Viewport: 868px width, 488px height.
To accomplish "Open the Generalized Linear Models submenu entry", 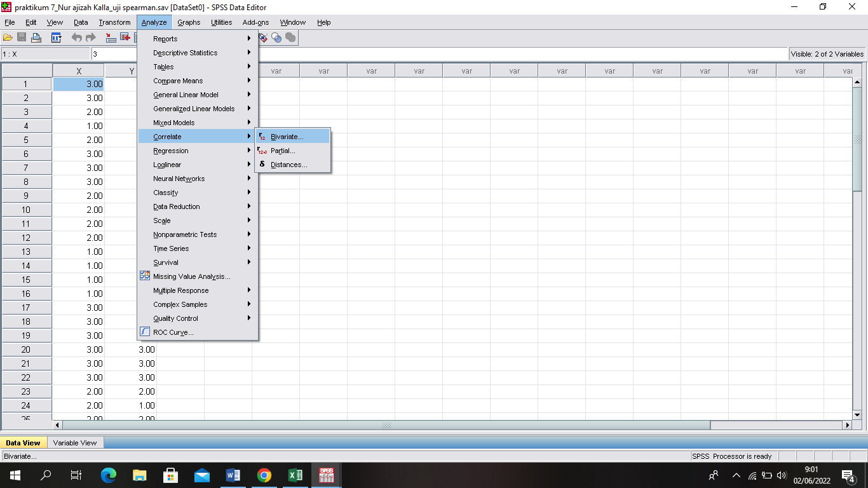I will click(198, 109).
